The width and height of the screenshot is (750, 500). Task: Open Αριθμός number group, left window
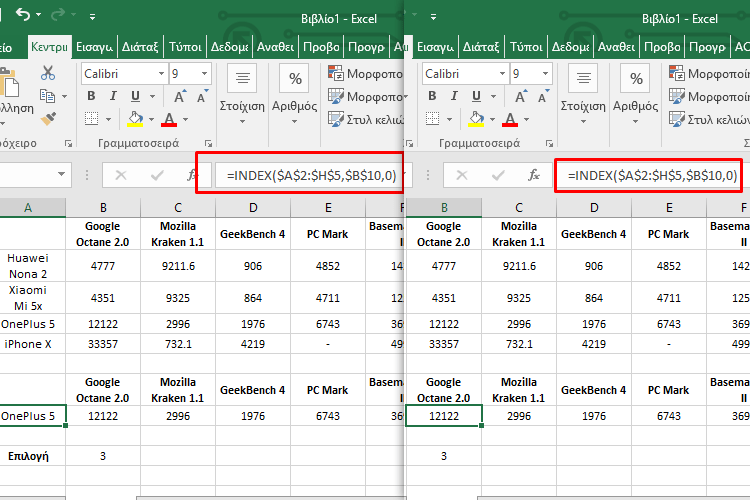point(295,96)
